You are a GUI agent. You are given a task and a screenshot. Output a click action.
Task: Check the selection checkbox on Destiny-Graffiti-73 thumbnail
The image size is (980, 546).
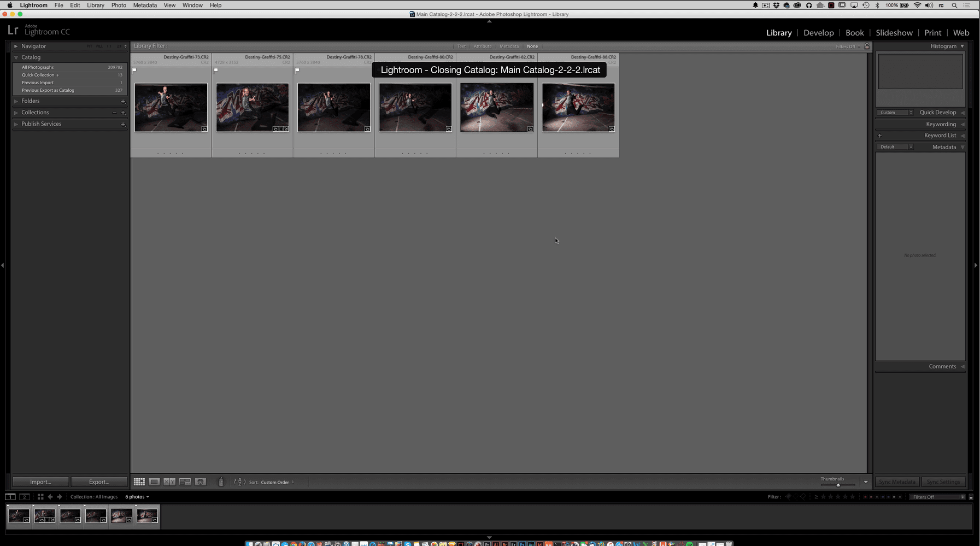coord(134,70)
